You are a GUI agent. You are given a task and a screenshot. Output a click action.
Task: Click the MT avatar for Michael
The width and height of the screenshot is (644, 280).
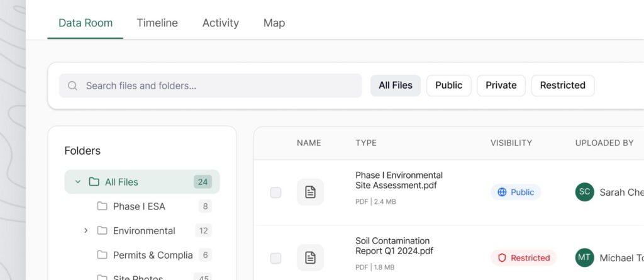coord(584,257)
